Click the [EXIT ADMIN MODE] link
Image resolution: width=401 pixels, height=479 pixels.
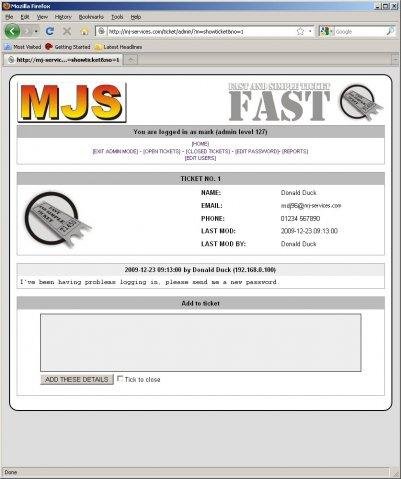[115, 151]
